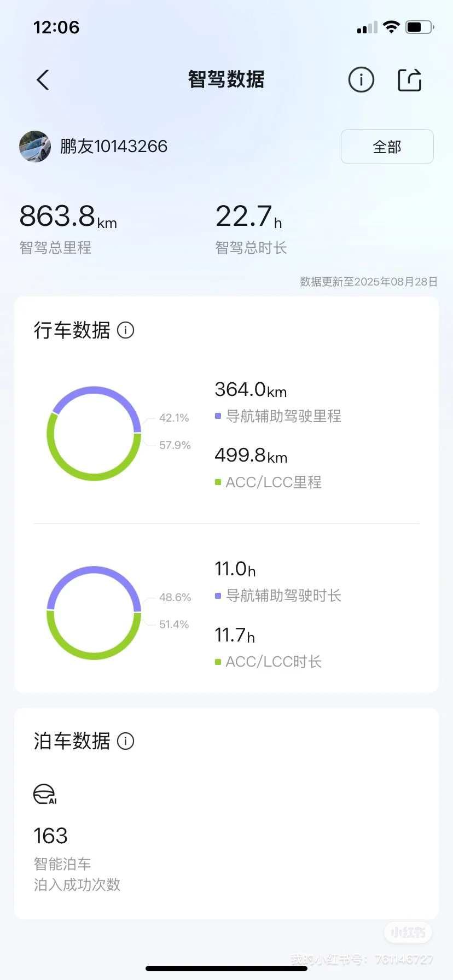Open info icon beside 泊车数据
The width and height of the screenshot is (453, 980).
click(x=125, y=741)
